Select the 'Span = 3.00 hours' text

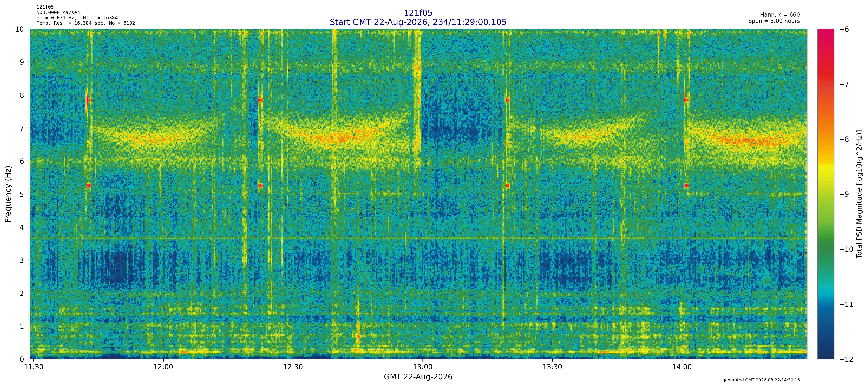click(774, 21)
